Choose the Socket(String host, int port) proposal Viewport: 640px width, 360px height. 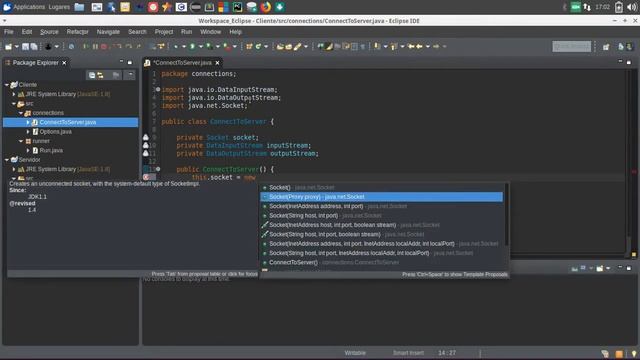click(382, 216)
